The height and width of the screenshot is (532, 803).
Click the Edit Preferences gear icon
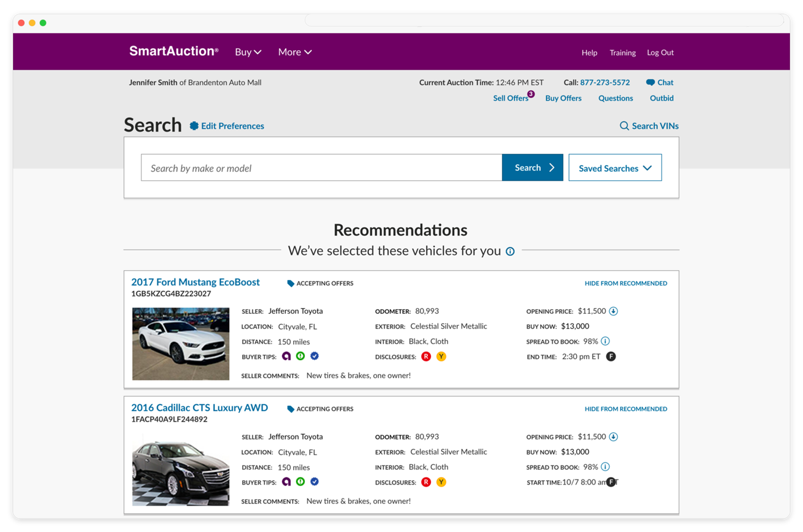[x=194, y=126]
